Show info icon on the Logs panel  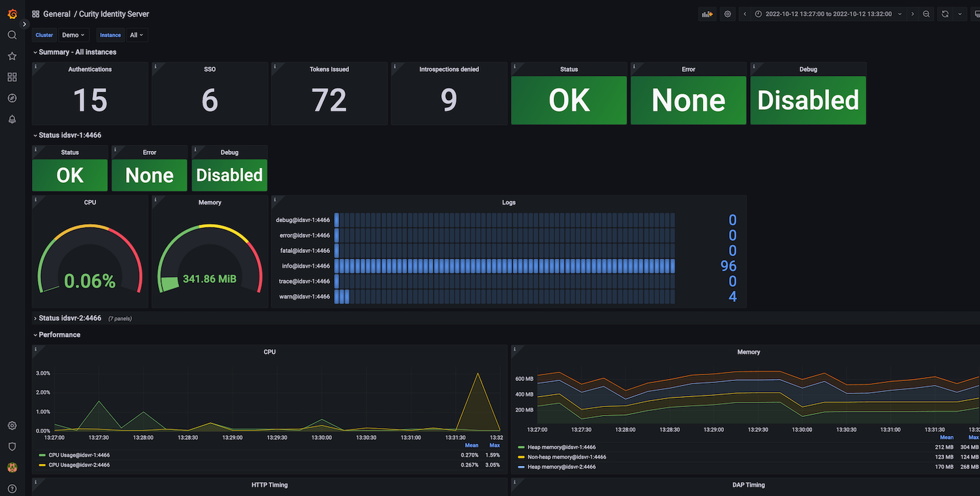point(275,199)
